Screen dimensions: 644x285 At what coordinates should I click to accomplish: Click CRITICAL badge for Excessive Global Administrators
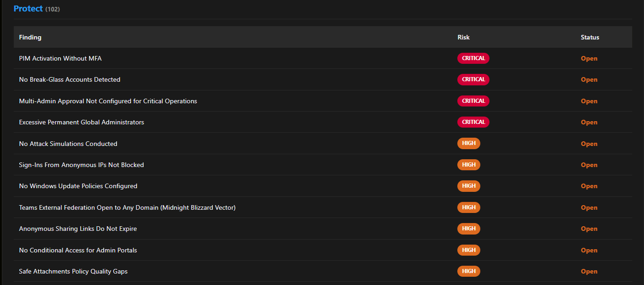point(473,122)
